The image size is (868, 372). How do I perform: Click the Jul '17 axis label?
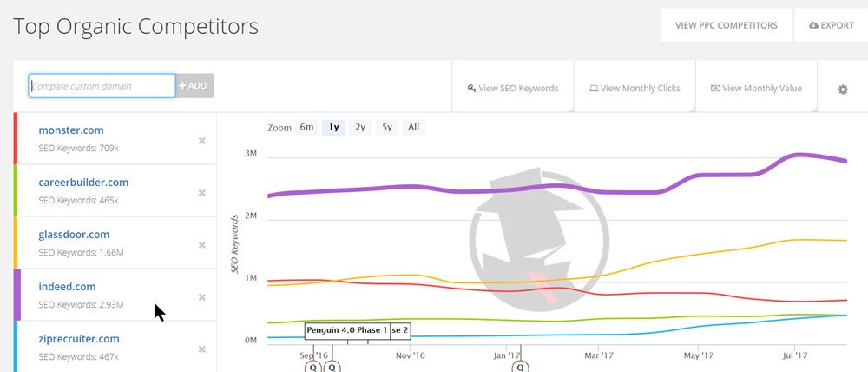click(x=795, y=355)
